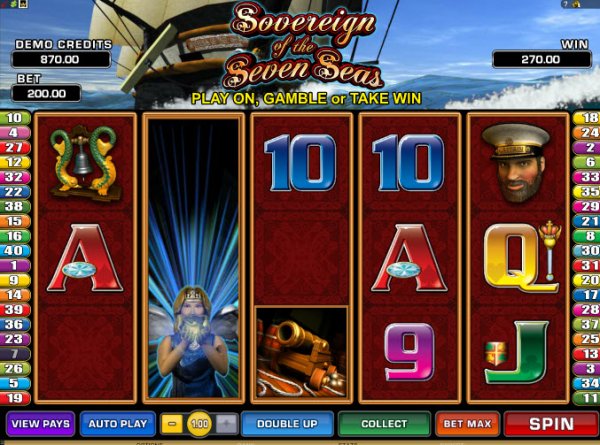Collect the current win
The image size is (600, 445).
[384, 424]
